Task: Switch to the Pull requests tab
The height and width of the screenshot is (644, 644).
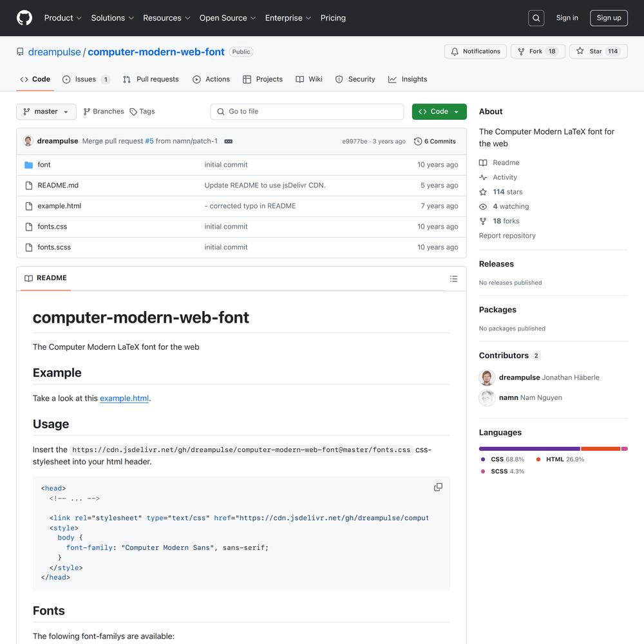Action: [x=151, y=79]
